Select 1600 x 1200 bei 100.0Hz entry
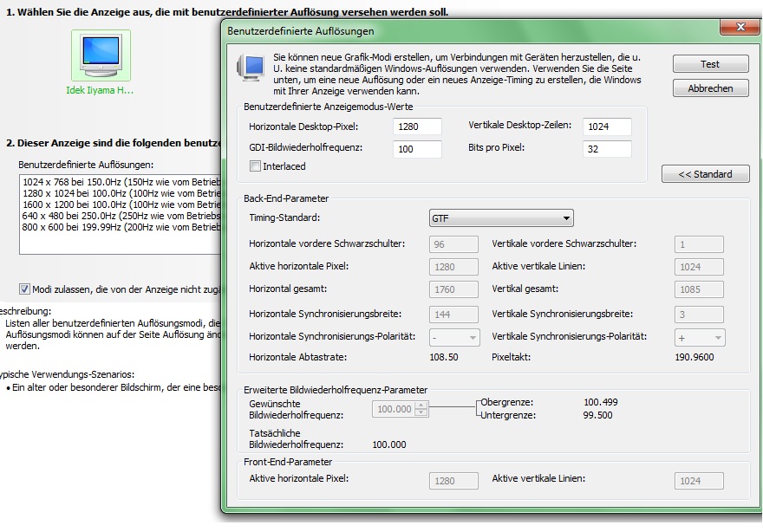 [x=121, y=204]
